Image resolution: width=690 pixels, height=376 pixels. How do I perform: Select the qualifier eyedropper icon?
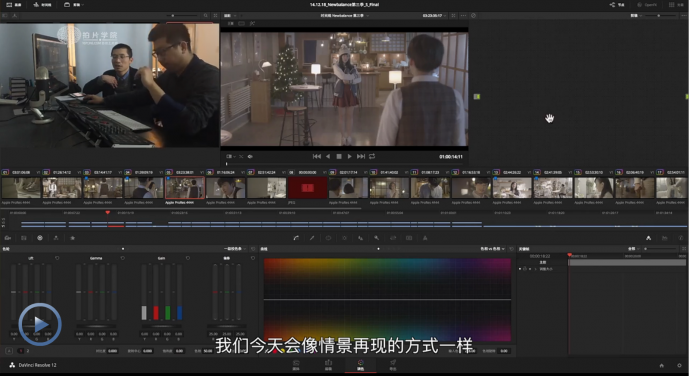(x=312, y=238)
